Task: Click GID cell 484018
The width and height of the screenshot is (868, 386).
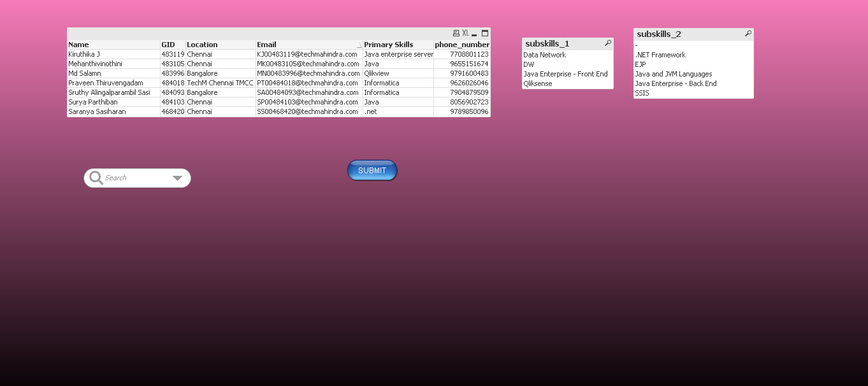Action: click(173, 83)
